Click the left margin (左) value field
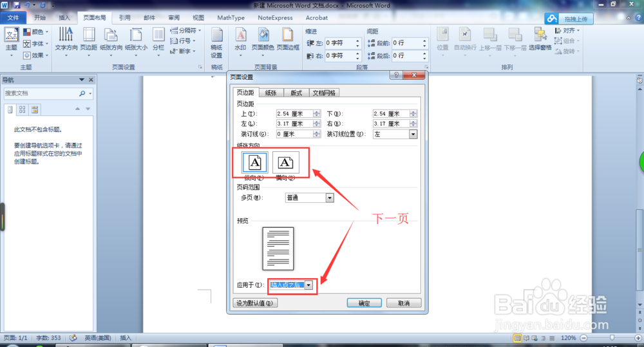The image size is (644, 347). tap(294, 124)
